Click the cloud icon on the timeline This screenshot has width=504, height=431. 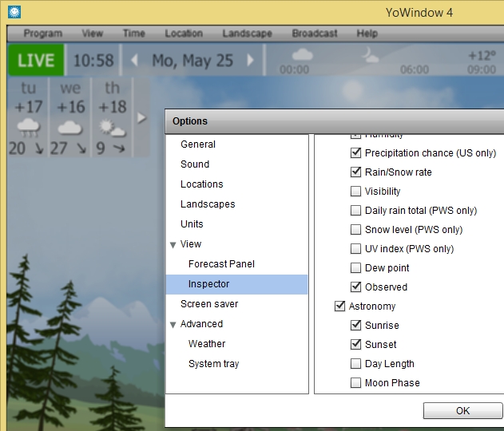pos(302,55)
